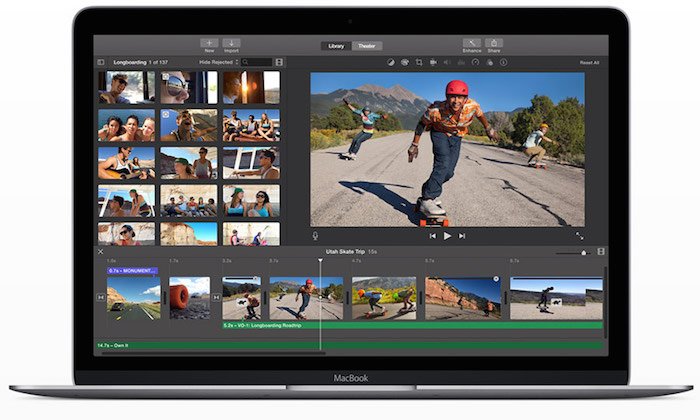Open the Share export menu

click(493, 43)
